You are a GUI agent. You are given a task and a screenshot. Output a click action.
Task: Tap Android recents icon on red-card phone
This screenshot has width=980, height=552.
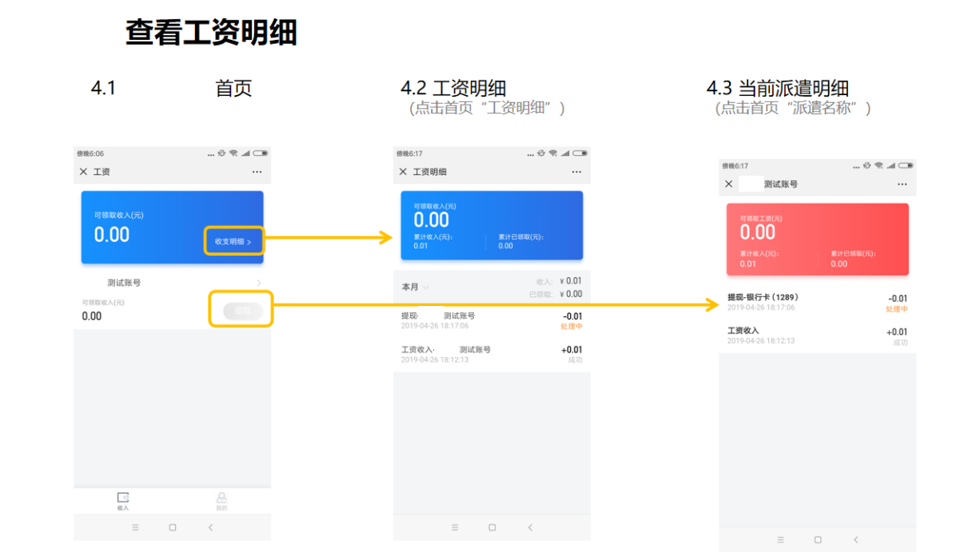click(x=780, y=540)
